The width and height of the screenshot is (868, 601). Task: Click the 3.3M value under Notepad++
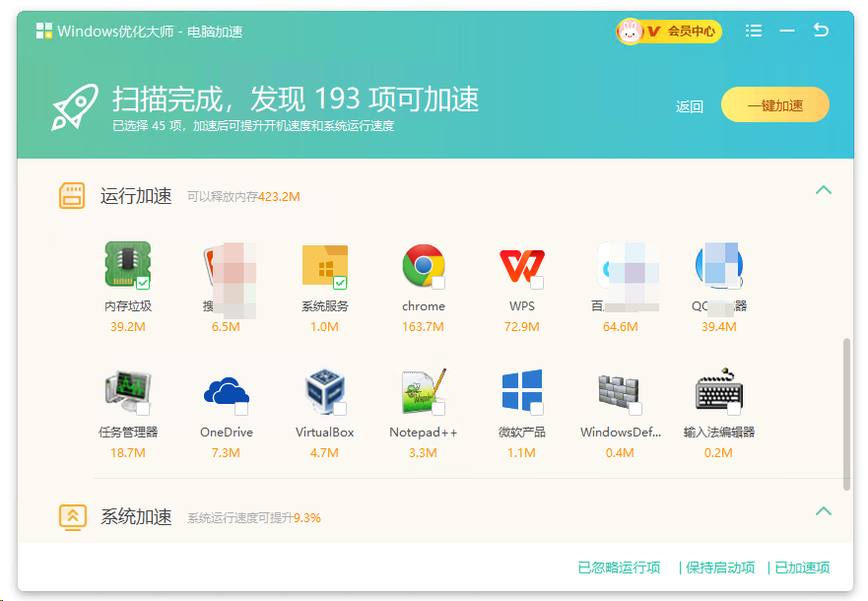coord(423,453)
